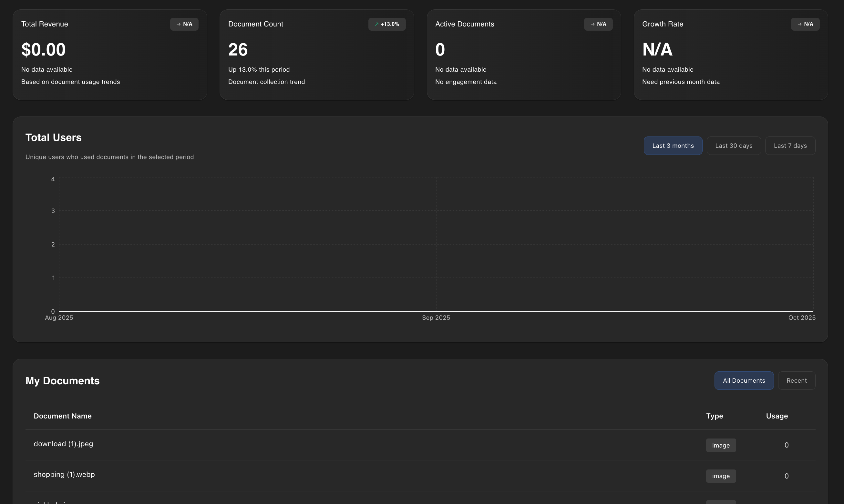Switch to the Recent documents tab
Viewport: 844px width, 504px height.
[797, 380]
